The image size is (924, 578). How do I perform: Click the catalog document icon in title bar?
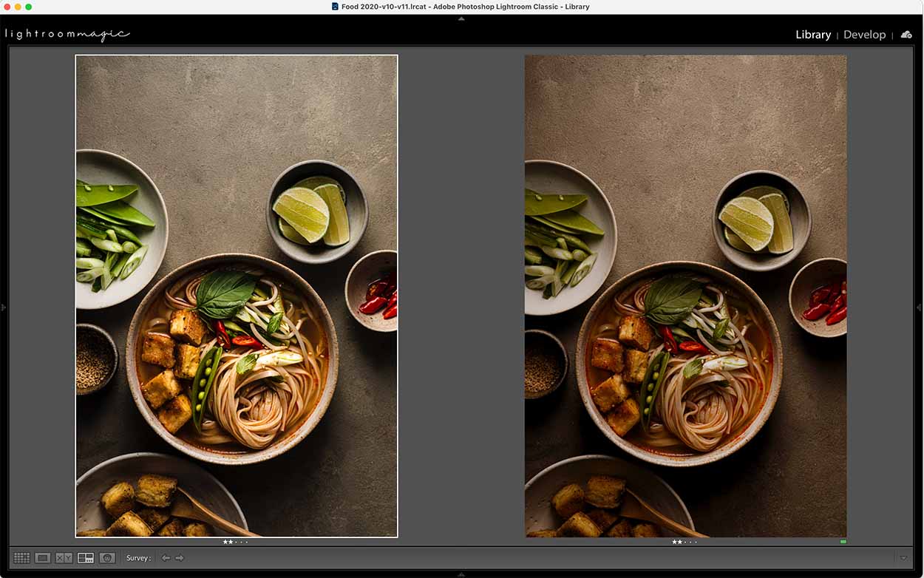coord(335,7)
